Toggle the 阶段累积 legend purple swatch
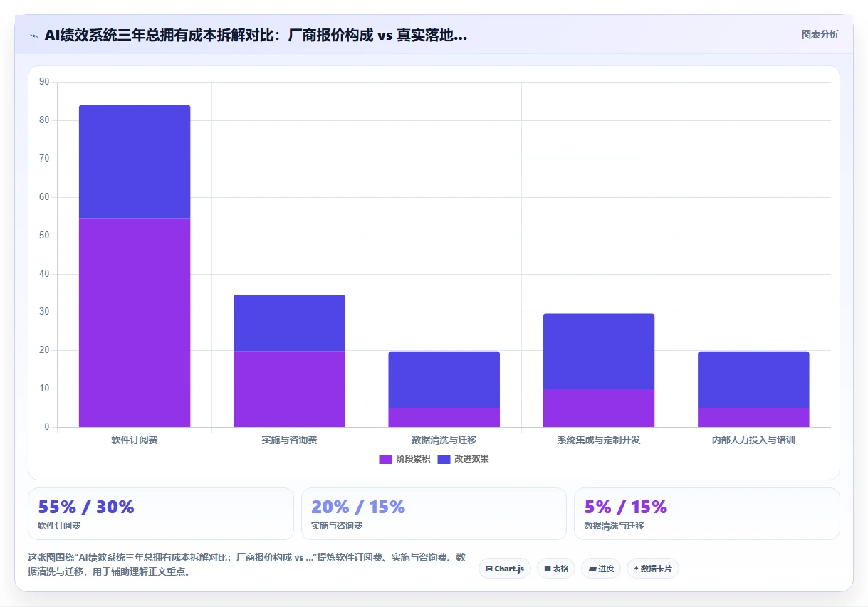 [385, 460]
